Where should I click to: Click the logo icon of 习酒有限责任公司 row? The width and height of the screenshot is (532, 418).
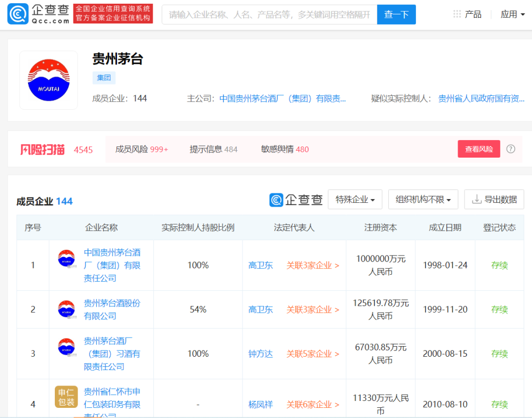[66, 347]
